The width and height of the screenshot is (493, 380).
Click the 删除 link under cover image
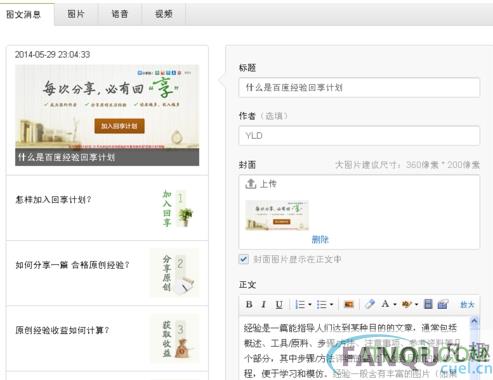coord(320,239)
